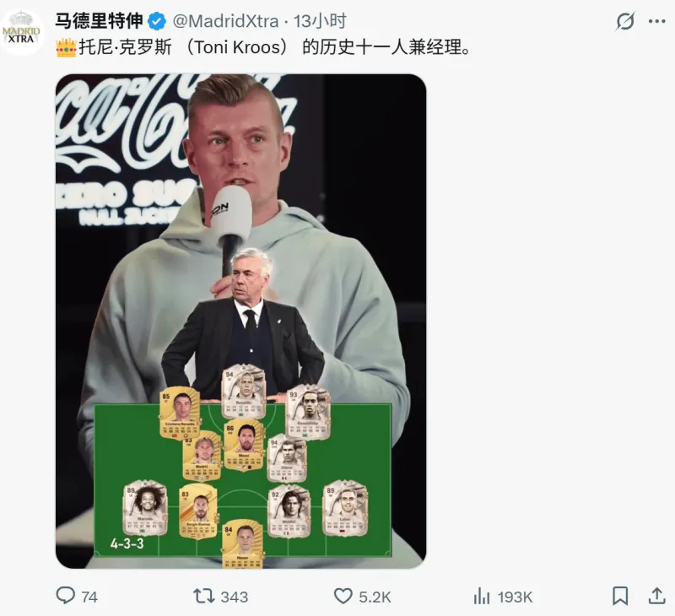The image size is (675, 616).
Task: Click the 4-3-3 formation label in image
Action: [x=127, y=543]
